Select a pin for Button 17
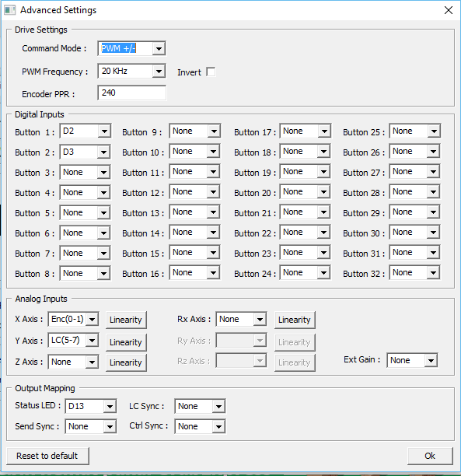This screenshot has height=476, width=461. pyautogui.click(x=306, y=131)
